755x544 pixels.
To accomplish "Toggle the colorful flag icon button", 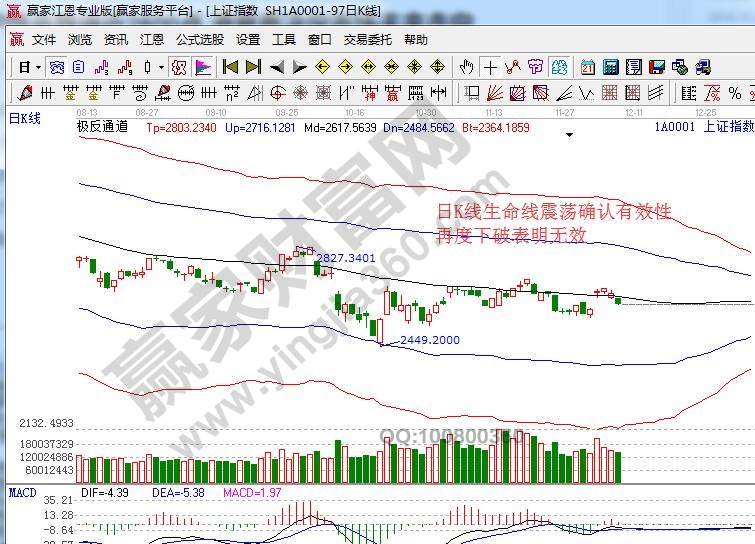I will click(x=203, y=67).
